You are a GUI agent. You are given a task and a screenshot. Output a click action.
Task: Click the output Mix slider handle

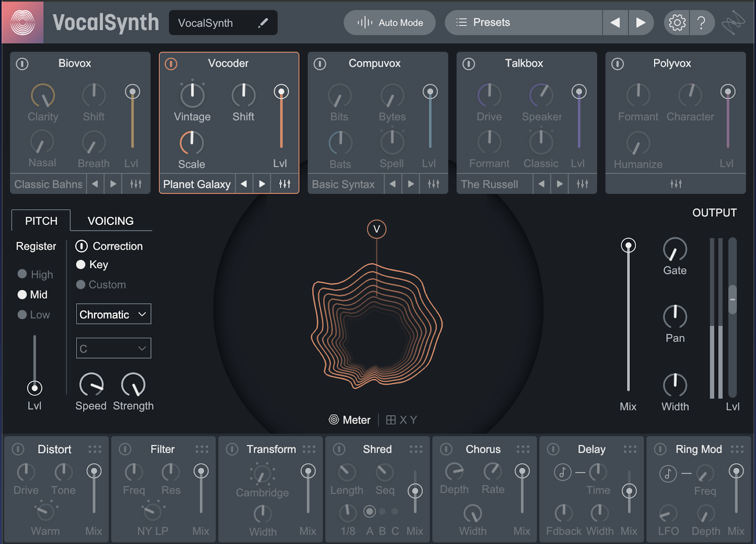point(628,246)
